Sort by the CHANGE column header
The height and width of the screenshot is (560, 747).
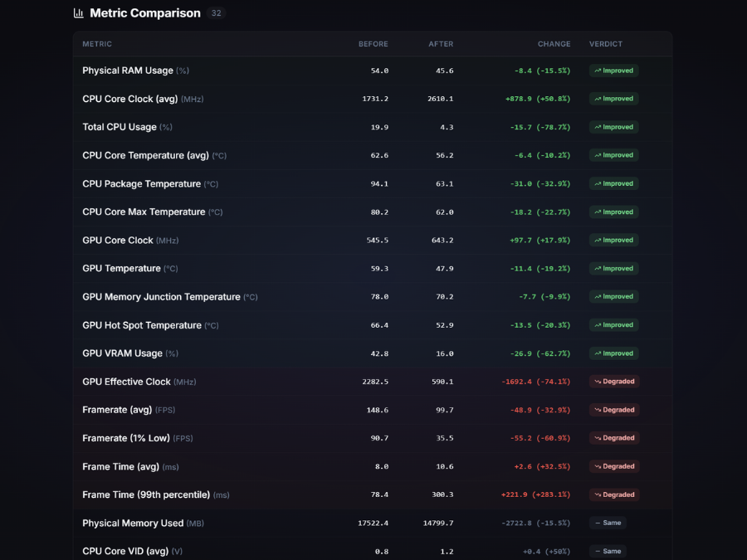coord(554,44)
